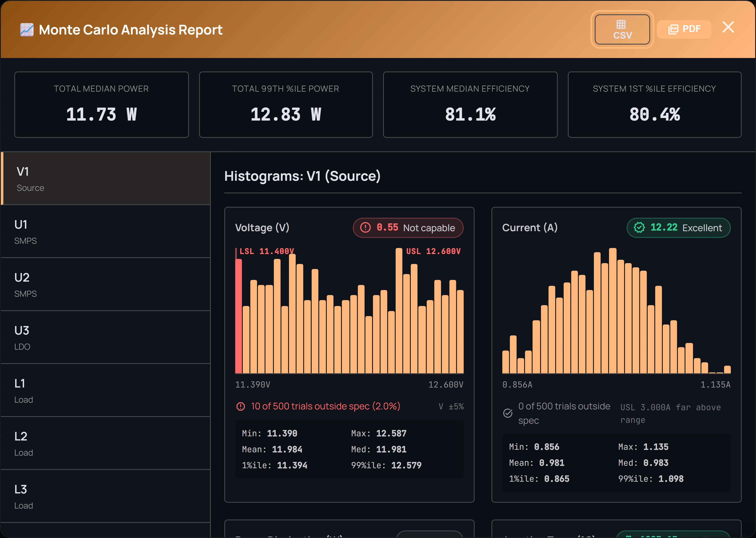Export the report as CSV

coord(622,29)
